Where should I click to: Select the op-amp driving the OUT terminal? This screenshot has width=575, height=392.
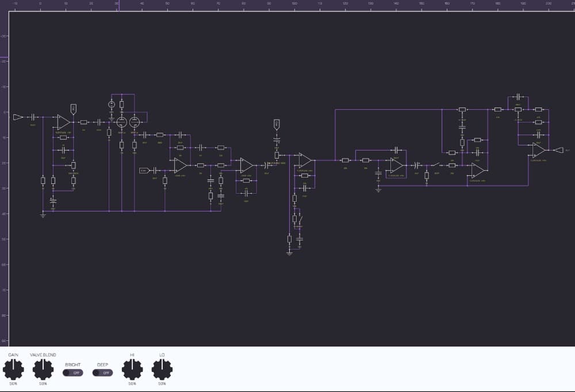point(539,150)
